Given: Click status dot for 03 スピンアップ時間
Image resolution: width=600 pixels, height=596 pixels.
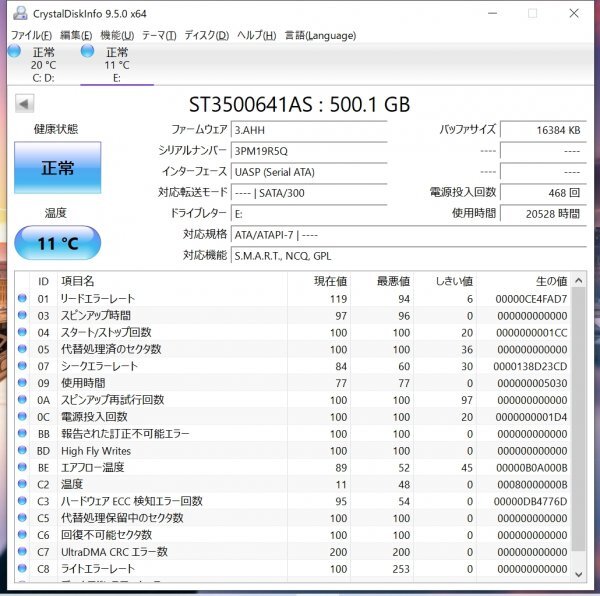Looking at the screenshot, I should click(22, 315).
